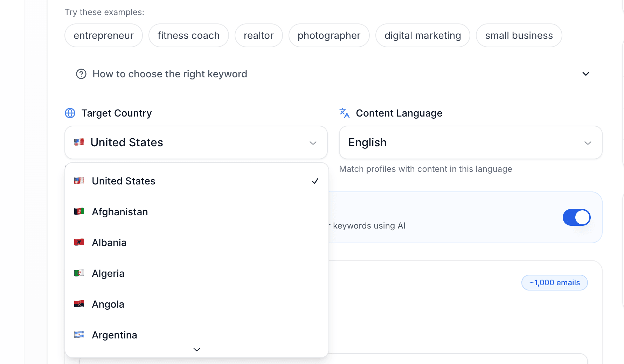Viewport: 624px width, 364px height.
Task: Select Algeria as the target country
Action: click(x=108, y=273)
